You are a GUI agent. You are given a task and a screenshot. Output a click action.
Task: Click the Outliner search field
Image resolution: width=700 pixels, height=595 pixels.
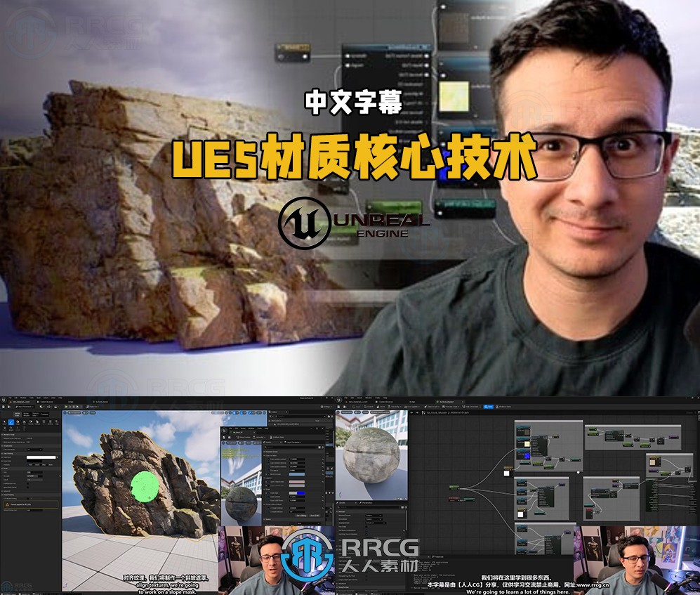(x=301, y=417)
